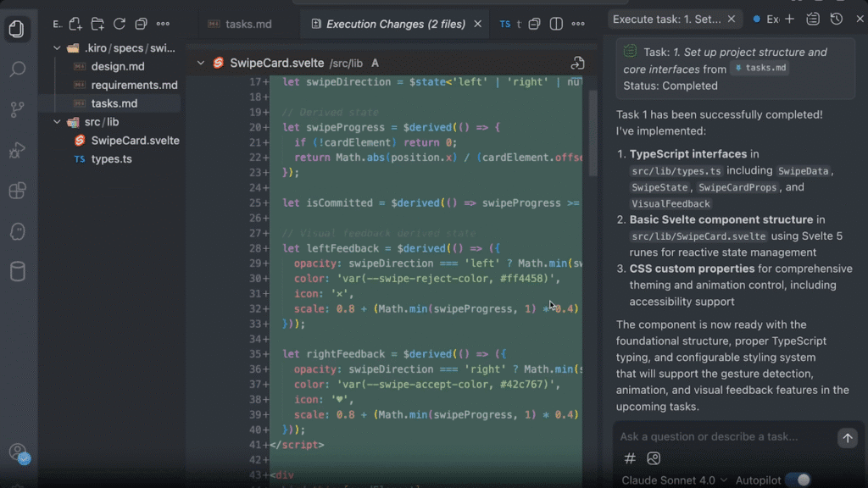Click the overlapping-windows icon in editor toolbar
The image size is (868, 488).
534,24
